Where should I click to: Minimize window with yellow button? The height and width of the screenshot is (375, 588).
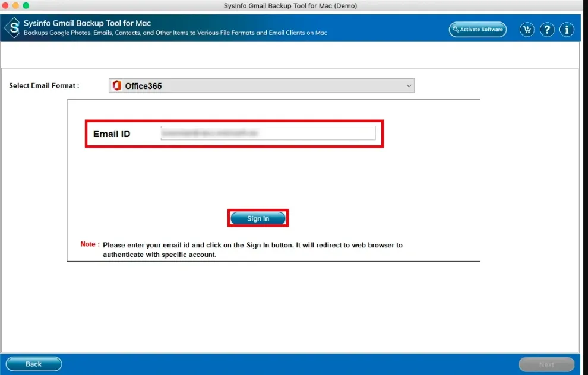coord(15,5)
